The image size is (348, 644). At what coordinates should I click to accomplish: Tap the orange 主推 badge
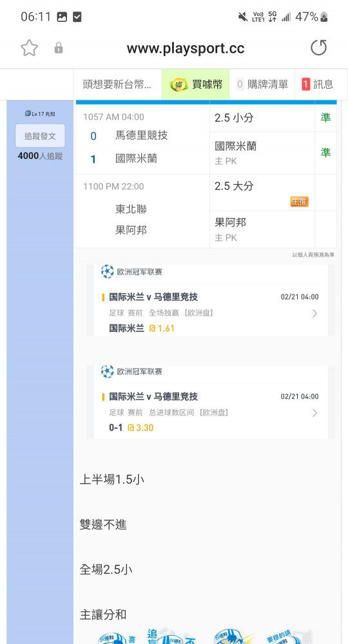click(299, 202)
